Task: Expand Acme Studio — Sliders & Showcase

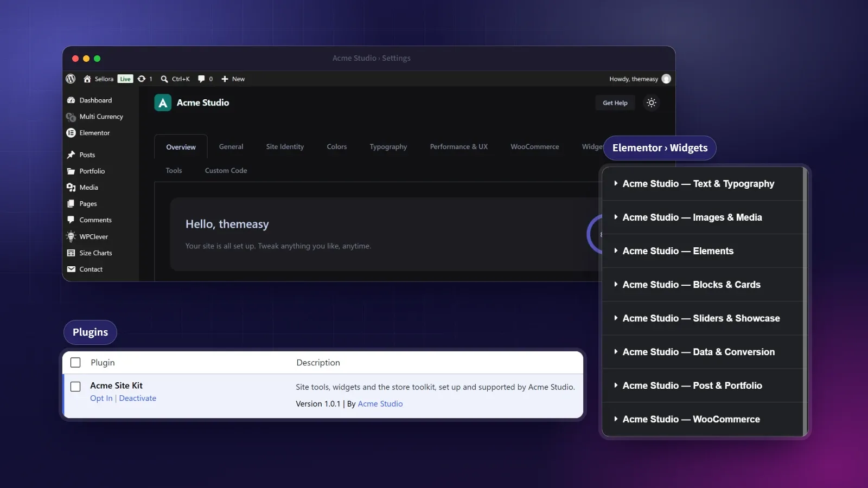Action: click(x=702, y=318)
